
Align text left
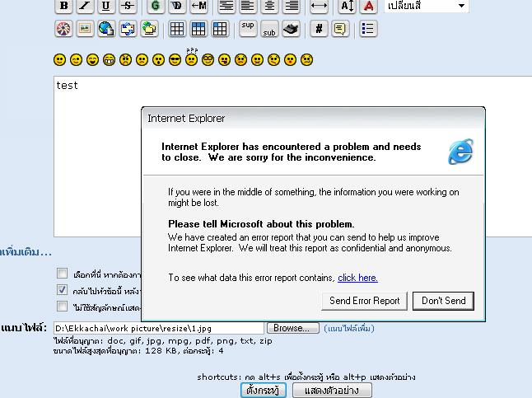pos(248,6)
